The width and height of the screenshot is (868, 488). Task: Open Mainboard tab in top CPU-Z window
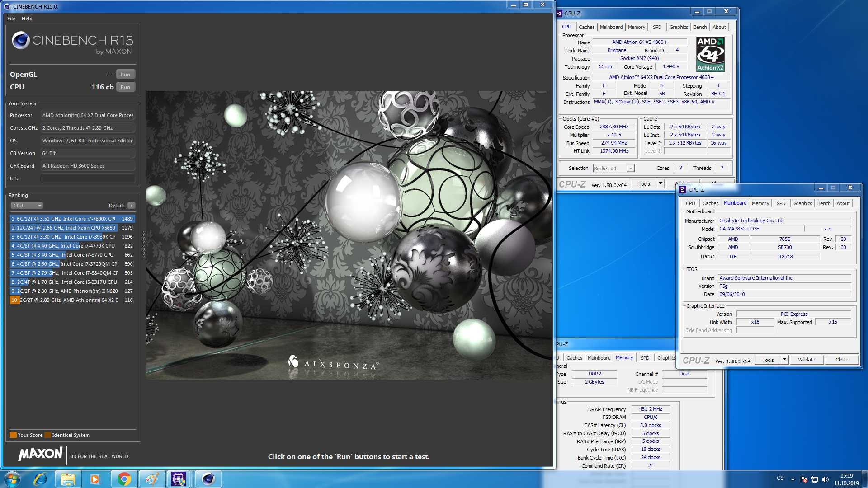[611, 27]
